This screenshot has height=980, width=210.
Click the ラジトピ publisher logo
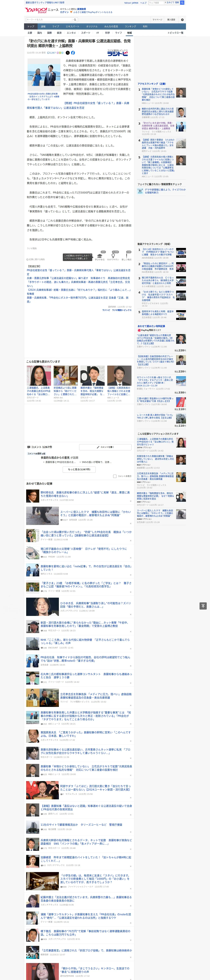[x=117, y=53]
